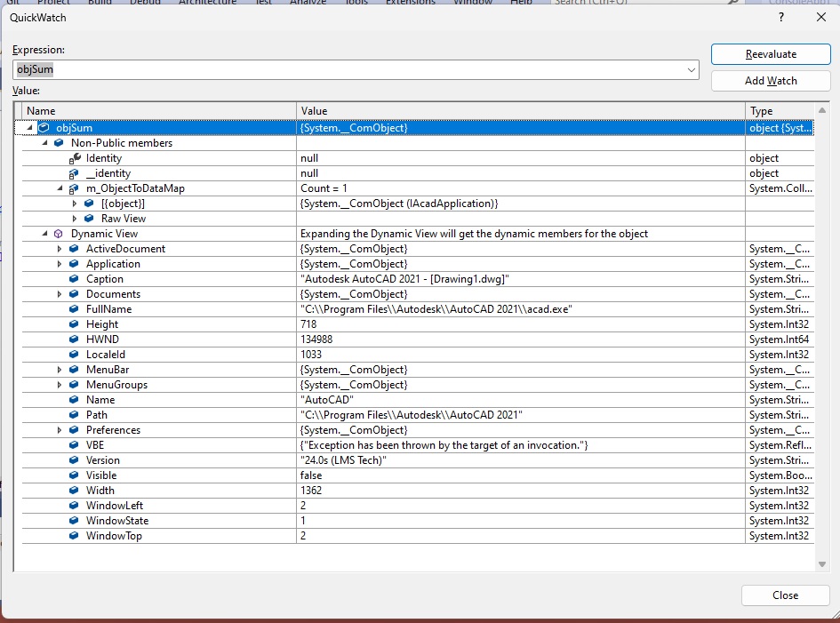Click the member icon beside ActiveDocument
The image size is (840, 623).
(x=72, y=248)
